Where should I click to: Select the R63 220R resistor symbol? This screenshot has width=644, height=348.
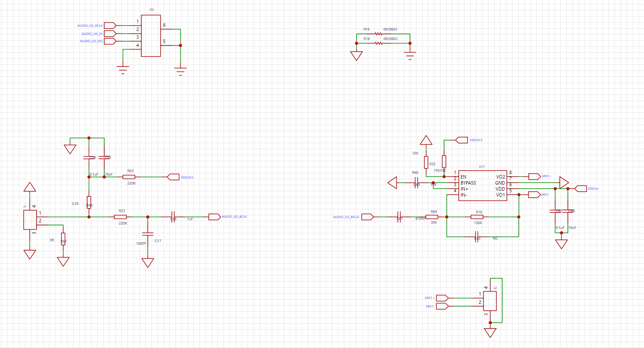(129, 177)
